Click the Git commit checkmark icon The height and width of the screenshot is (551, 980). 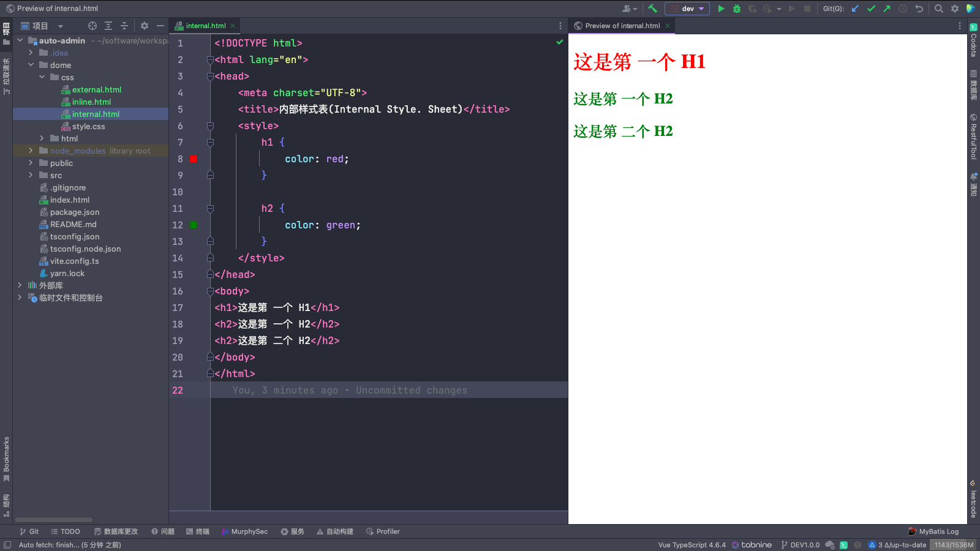871,9
